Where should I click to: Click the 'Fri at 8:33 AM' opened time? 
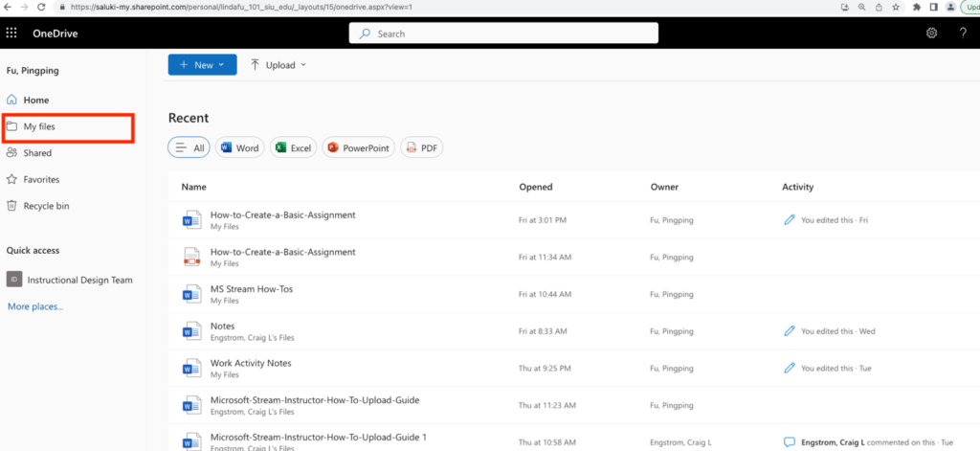tap(543, 331)
